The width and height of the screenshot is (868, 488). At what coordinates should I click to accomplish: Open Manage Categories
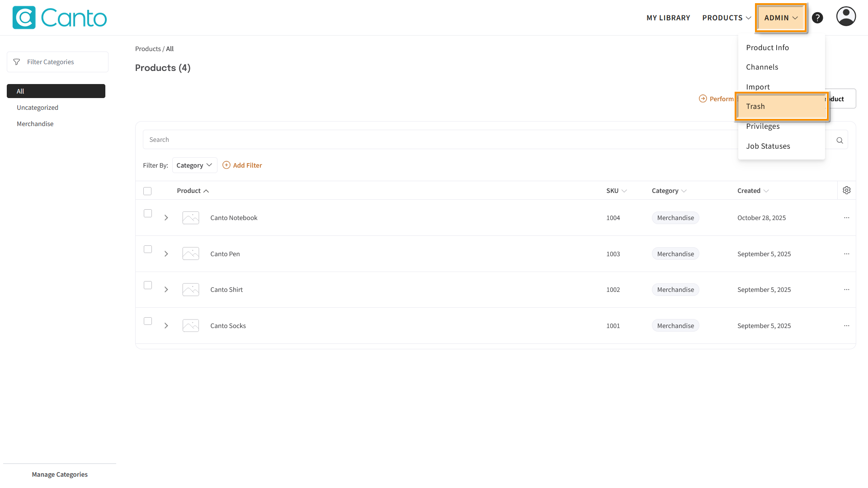pos(60,474)
